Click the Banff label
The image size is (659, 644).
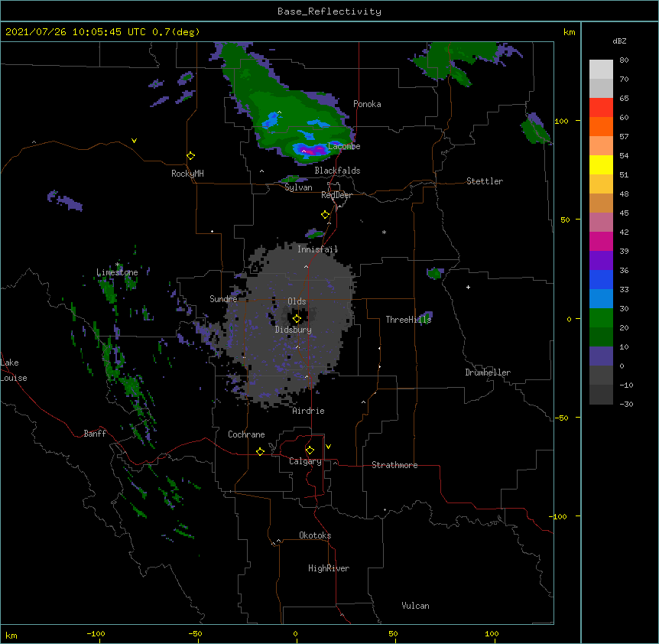pyautogui.click(x=95, y=434)
